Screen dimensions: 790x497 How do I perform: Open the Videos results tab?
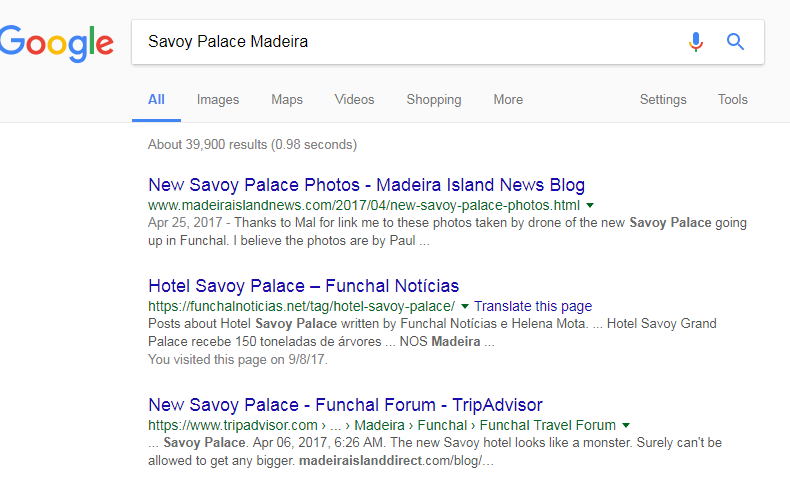pyautogui.click(x=354, y=100)
